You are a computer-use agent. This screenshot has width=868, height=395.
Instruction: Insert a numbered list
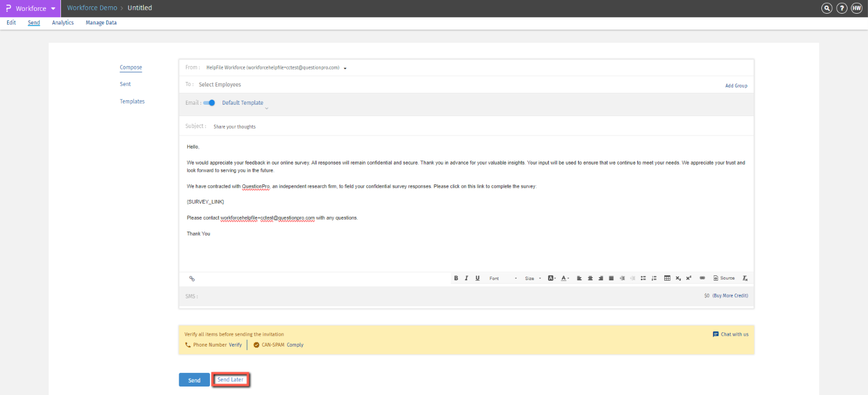[x=654, y=278]
